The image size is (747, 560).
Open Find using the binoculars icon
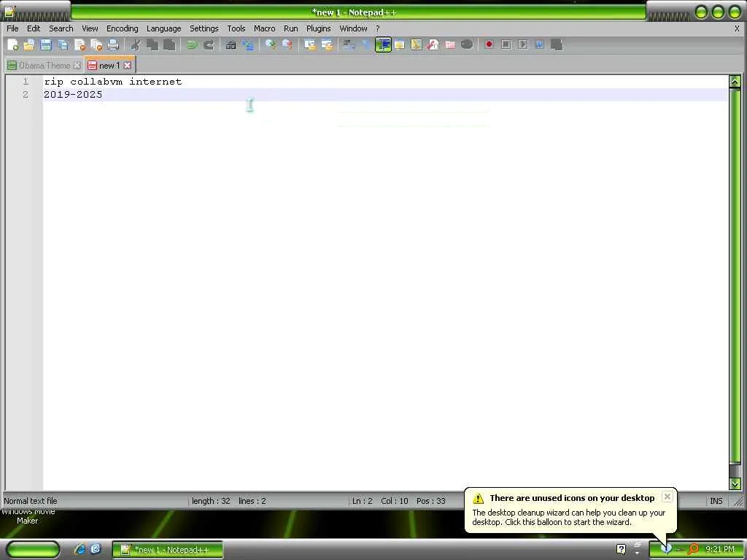(x=231, y=44)
